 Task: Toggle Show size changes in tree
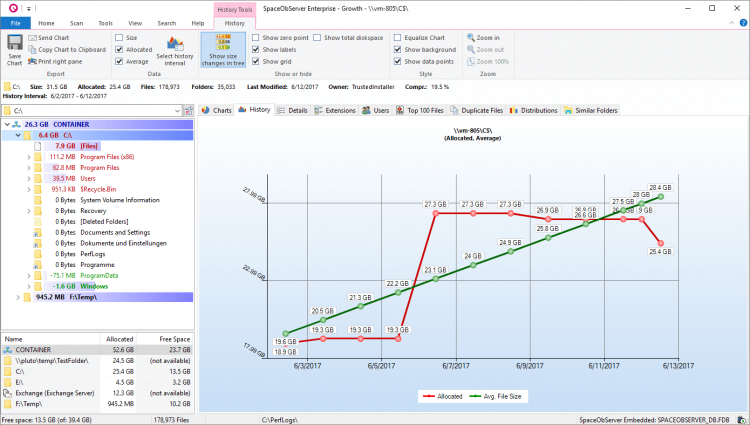[x=222, y=50]
